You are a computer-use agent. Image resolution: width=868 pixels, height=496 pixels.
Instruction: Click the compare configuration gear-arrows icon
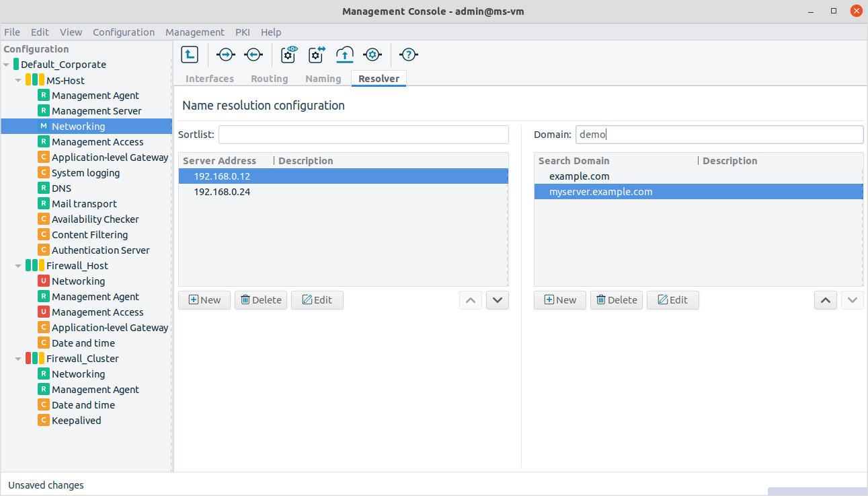(x=317, y=55)
